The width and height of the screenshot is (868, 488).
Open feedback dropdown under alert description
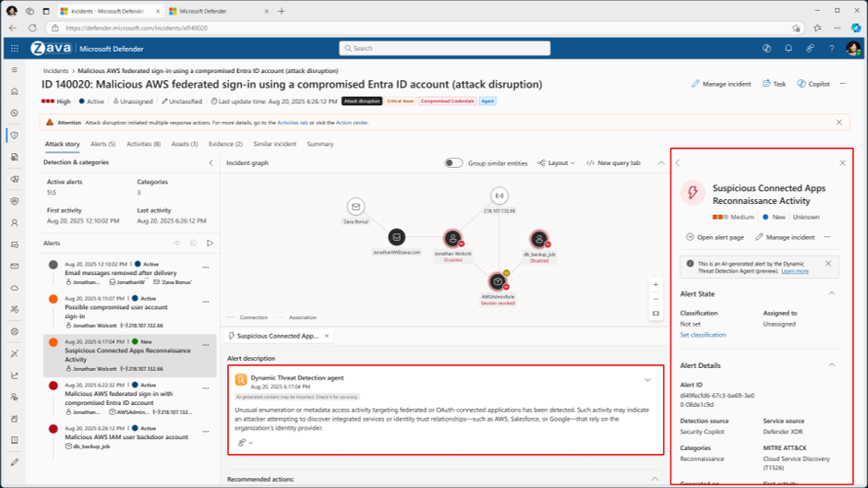246,443
